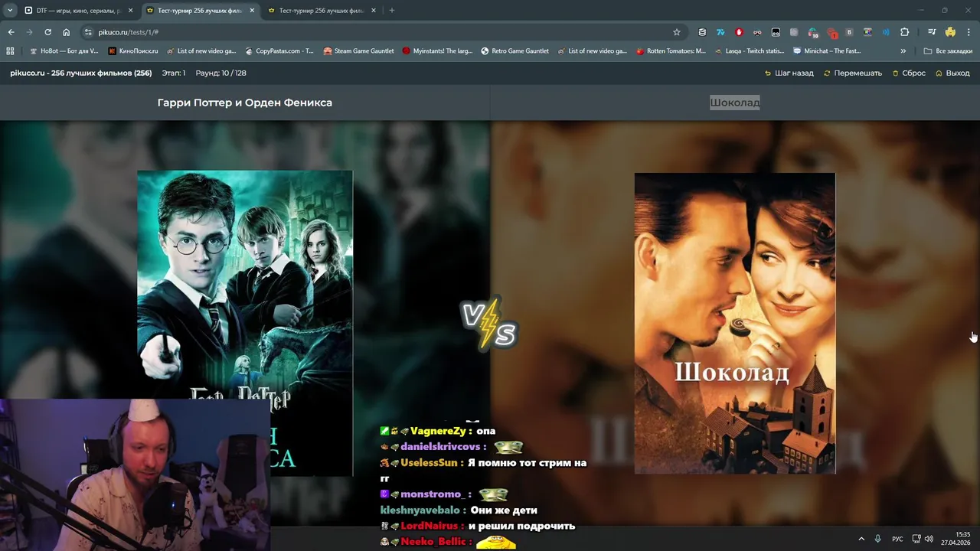Choose the Шоколад movie poster
This screenshot has width=980, height=551.
[x=735, y=323]
